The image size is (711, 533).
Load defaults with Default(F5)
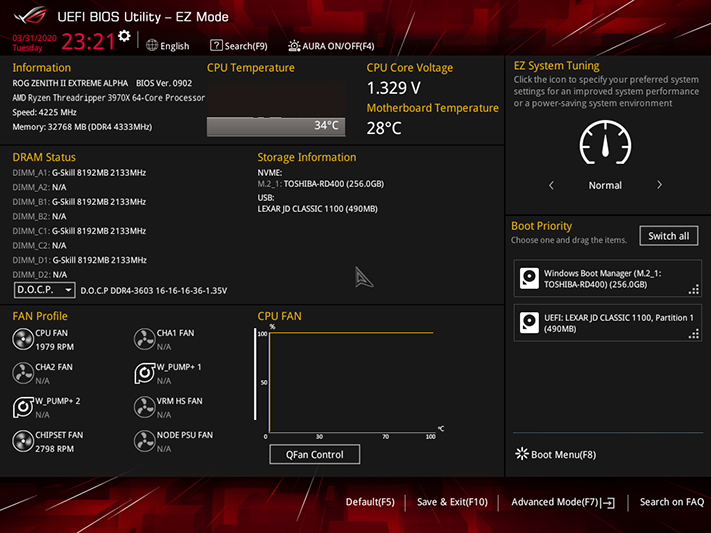[x=370, y=502]
